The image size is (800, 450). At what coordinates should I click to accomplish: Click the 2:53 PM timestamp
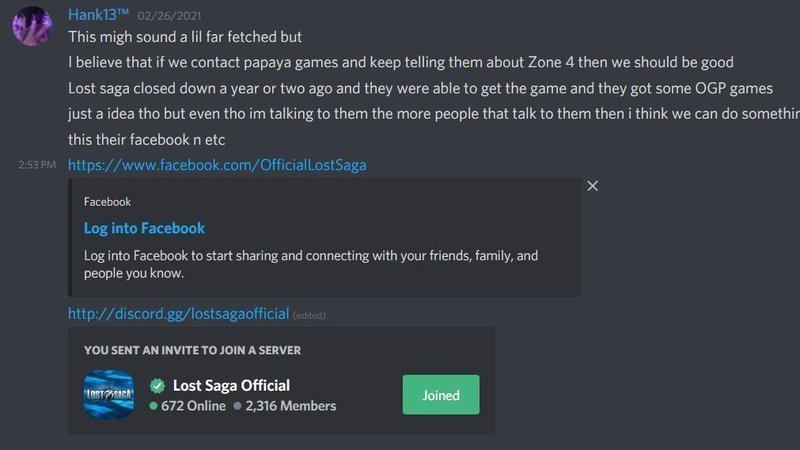click(37, 165)
